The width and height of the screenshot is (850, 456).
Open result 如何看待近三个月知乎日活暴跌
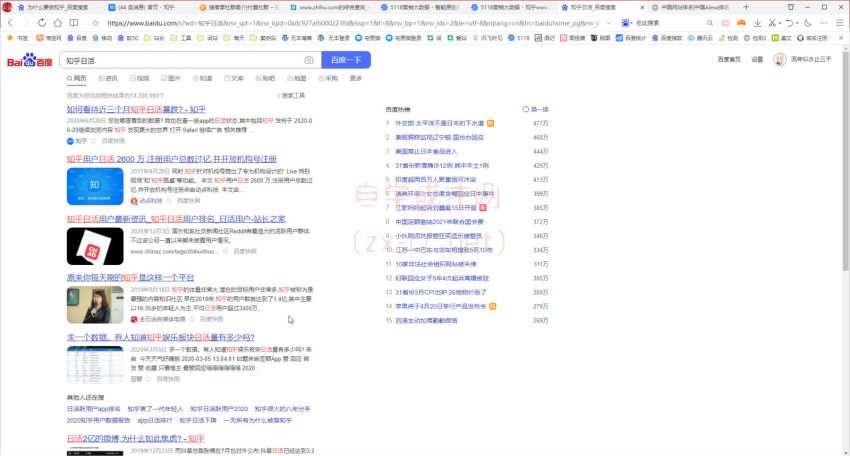click(136, 109)
